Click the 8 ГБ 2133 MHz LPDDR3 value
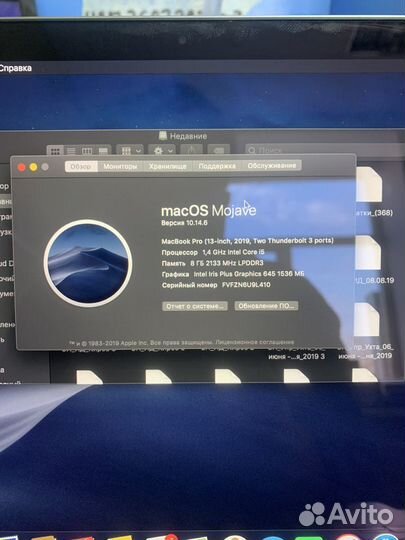The width and height of the screenshot is (405, 540). tap(227, 263)
